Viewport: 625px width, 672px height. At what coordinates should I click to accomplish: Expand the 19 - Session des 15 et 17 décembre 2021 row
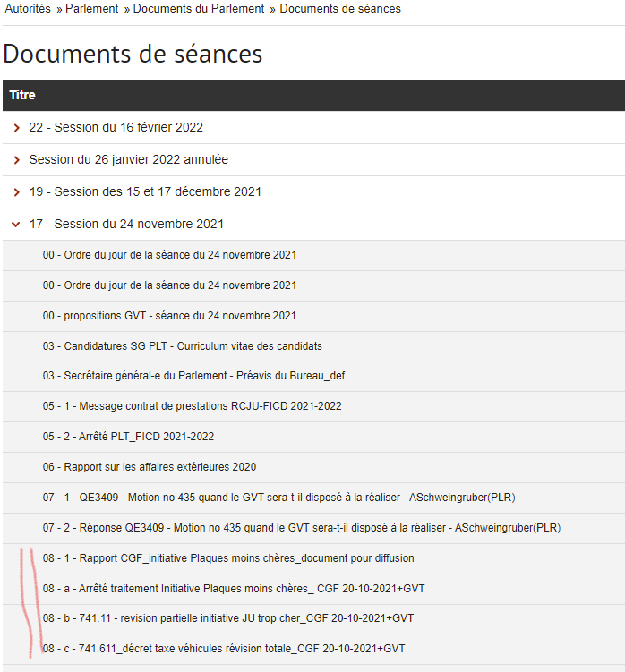click(145, 192)
